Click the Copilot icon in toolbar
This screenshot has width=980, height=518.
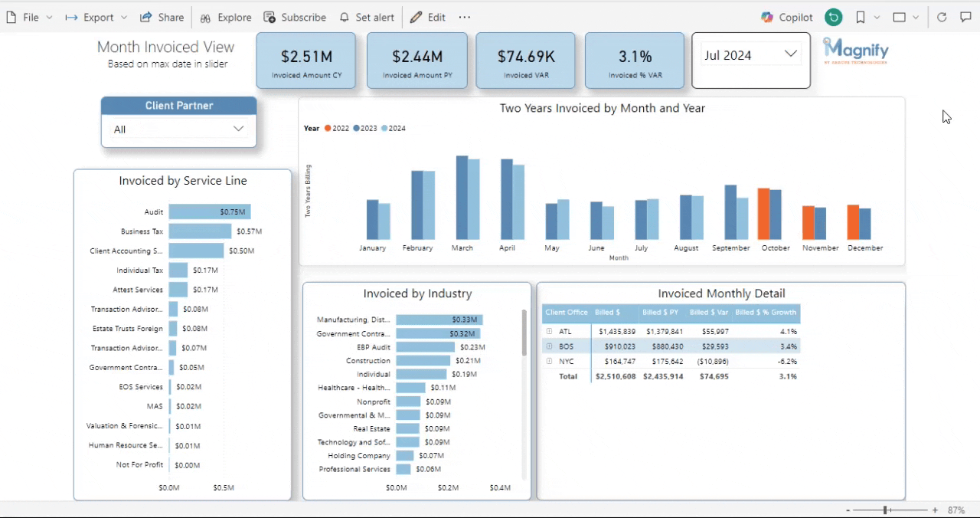coord(767,17)
